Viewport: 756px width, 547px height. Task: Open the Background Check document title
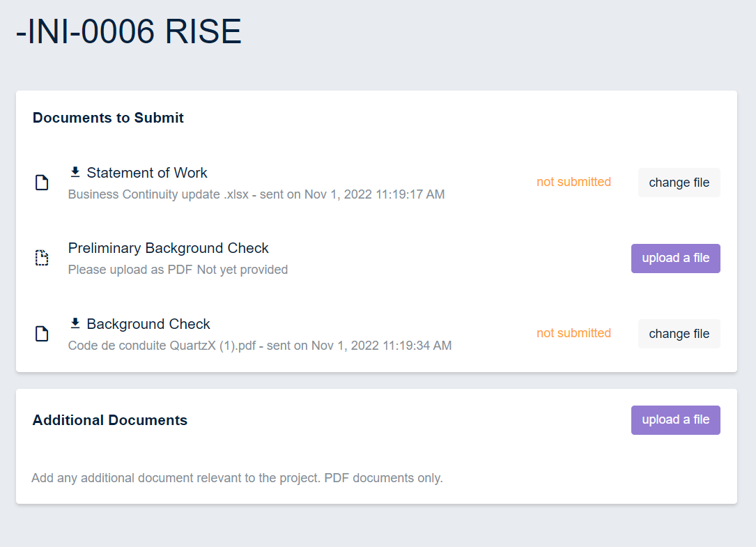(x=148, y=324)
